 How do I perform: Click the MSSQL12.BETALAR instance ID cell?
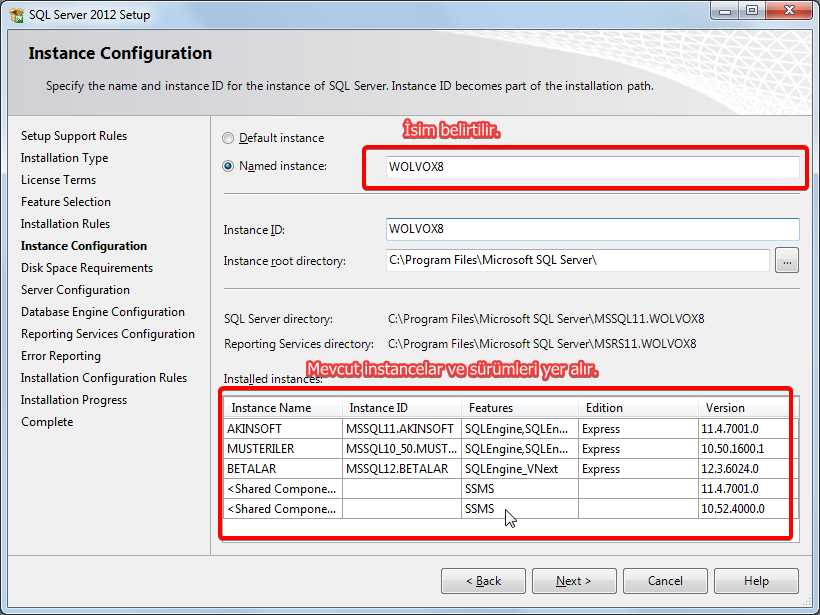[x=402, y=469]
